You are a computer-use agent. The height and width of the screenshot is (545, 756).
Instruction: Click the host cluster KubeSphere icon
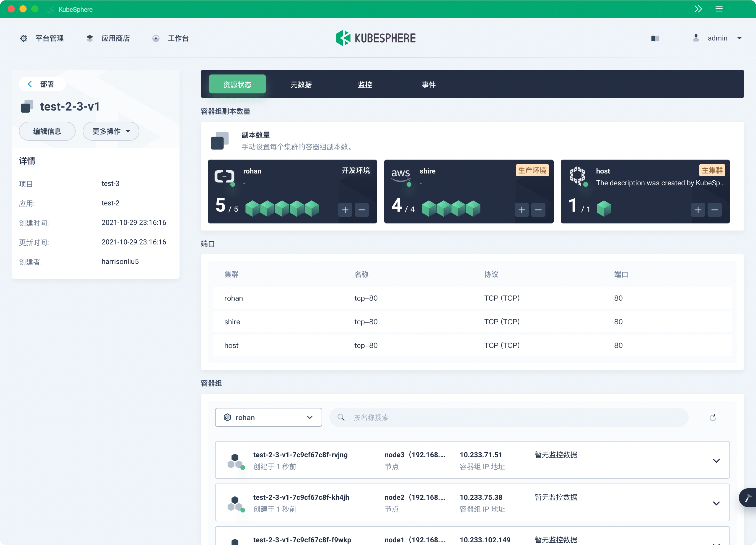577,176
